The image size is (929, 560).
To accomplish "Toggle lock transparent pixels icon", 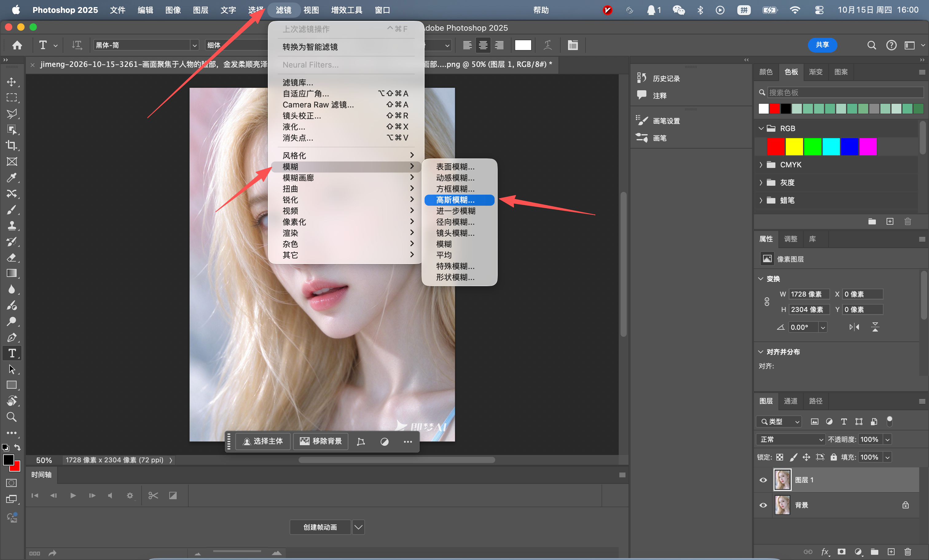I will (x=780, y=457).
